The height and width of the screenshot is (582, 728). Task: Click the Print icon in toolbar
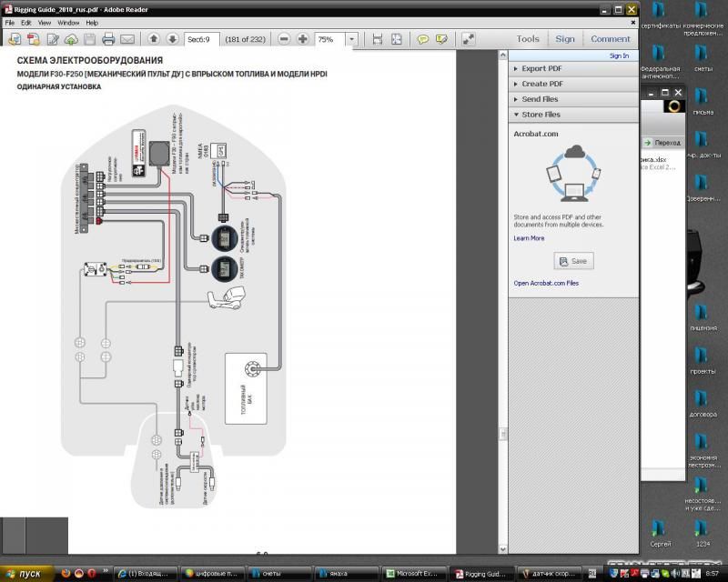tap(108, 39)
